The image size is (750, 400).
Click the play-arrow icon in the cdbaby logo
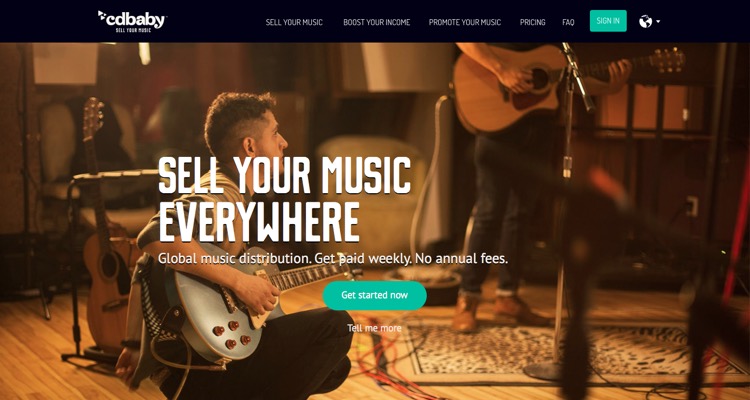coord(101,17)
